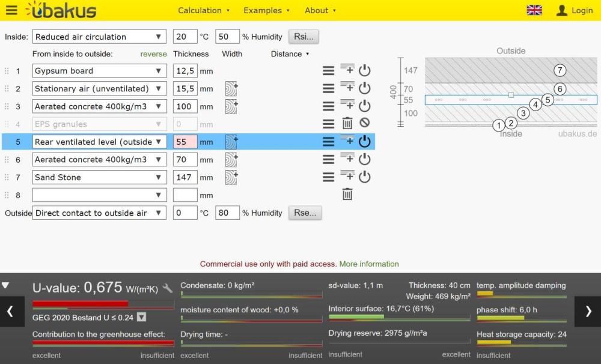601x364 pixels.
Task: Open the language flag selector
Action: 534,10
